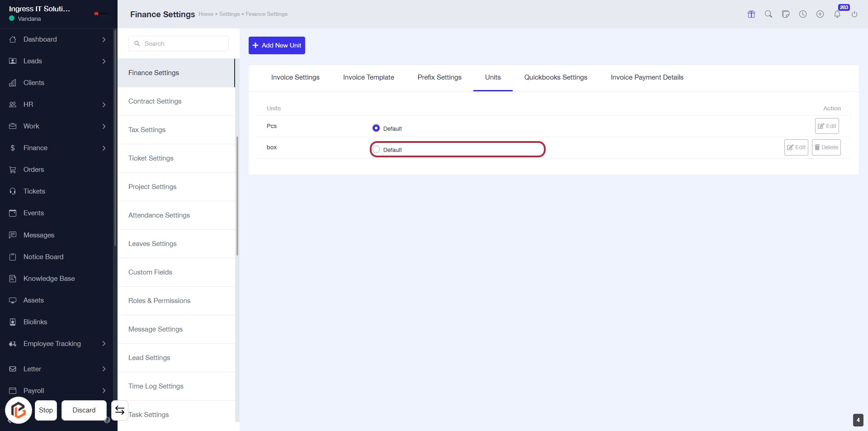Delete the box unit
The image size is (868, 431).
[826, 147]
